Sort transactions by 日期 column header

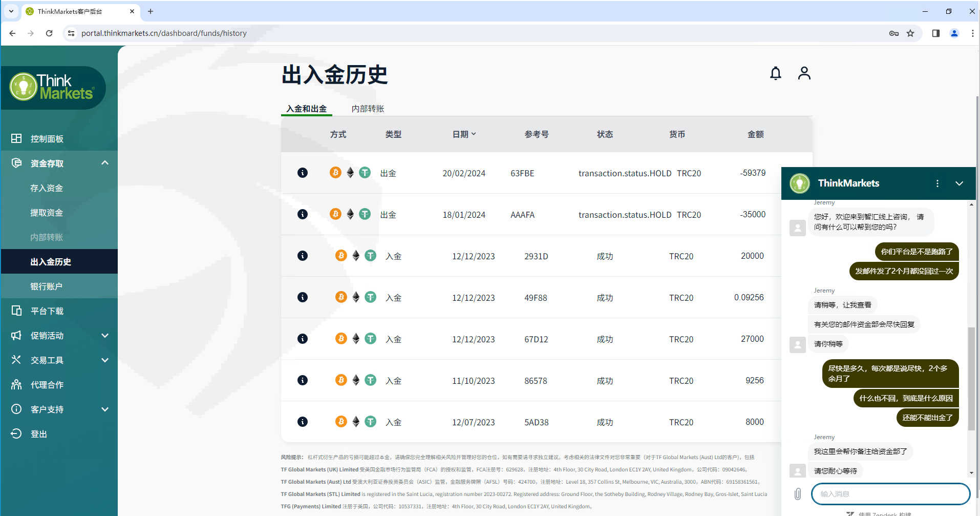click(464, 134)
